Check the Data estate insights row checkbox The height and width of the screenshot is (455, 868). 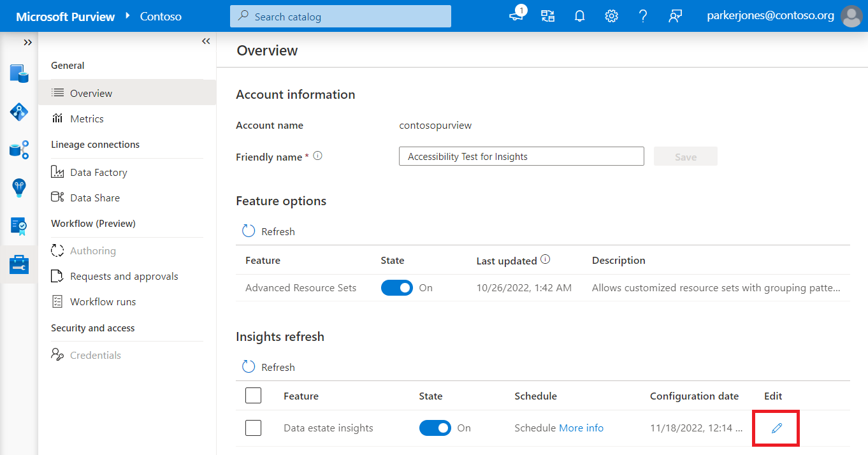point(253,428)
